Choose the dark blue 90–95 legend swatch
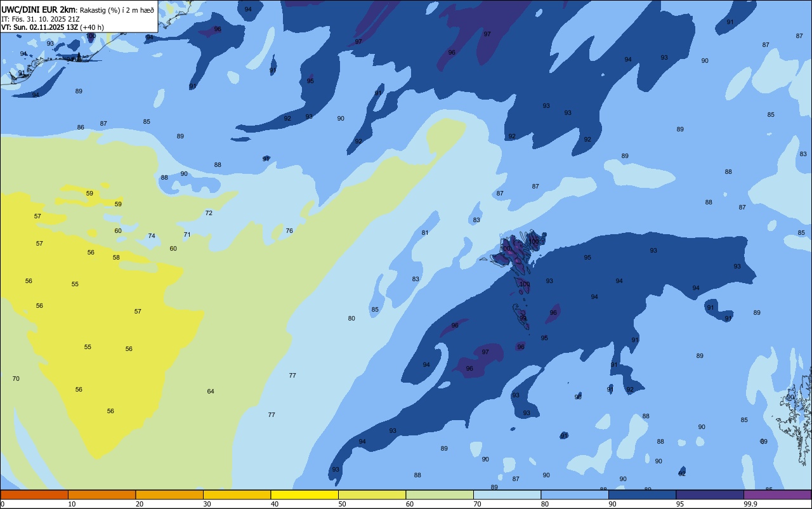 click(x=642, y=494)
